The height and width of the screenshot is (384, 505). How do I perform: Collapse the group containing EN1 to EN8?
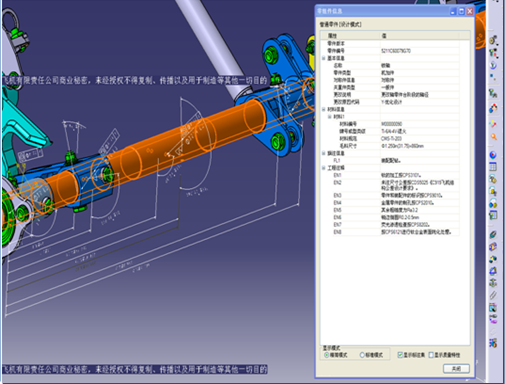click(x=323, y=168)
